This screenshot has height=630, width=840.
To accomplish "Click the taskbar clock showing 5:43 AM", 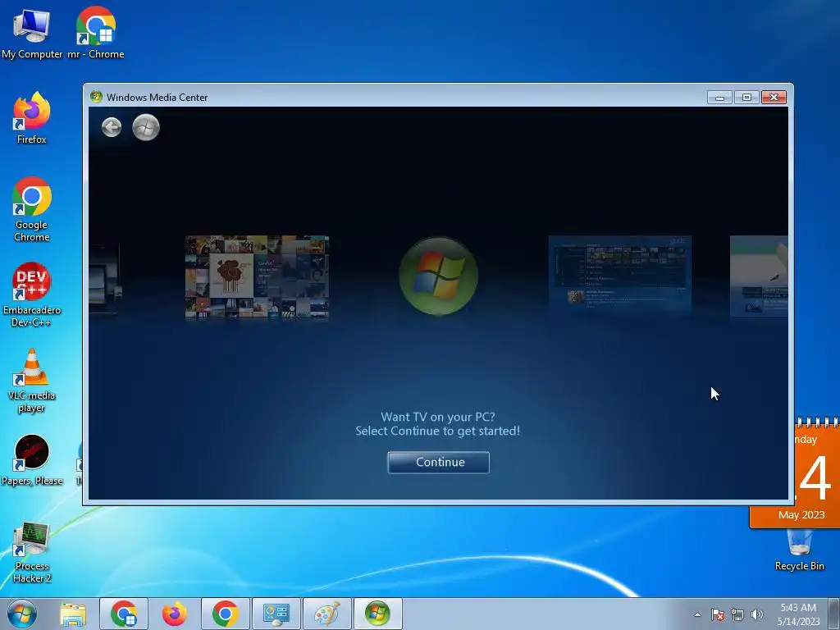I will point(798,614).
